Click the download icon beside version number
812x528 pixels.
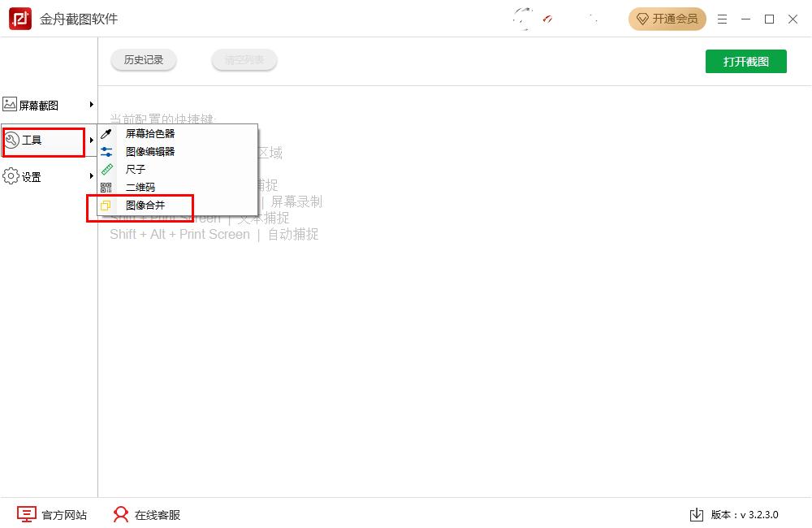coord(696,515)
